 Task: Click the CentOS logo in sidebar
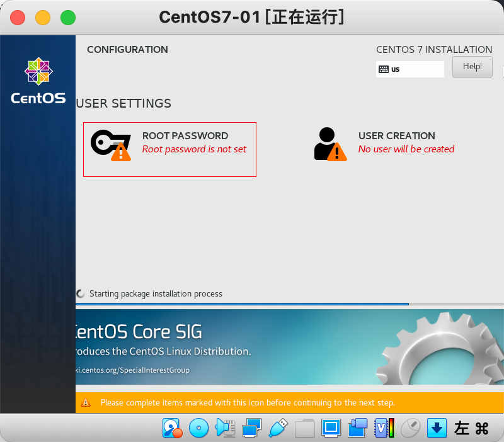[38, 81]
